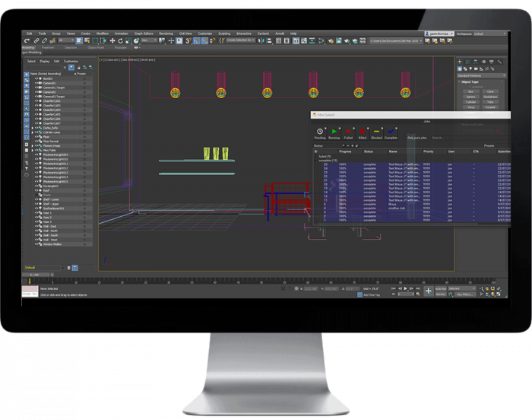532x420 pixels.
Task: Open the Tools menu
Action: (42, 33)
